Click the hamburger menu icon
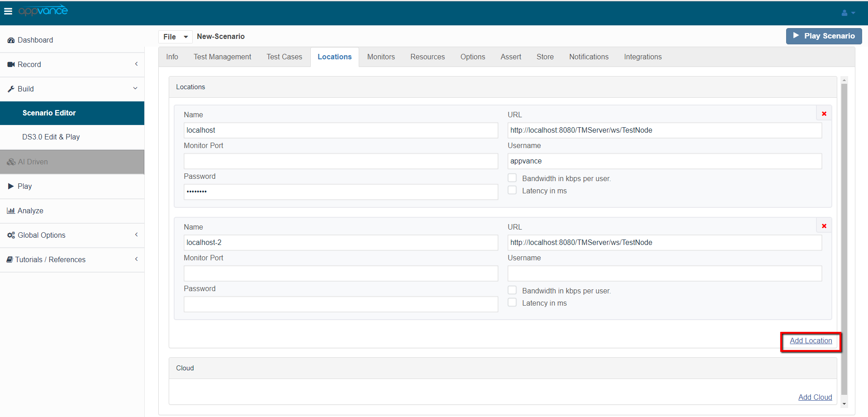The image size is (868, 417). point(8,11)
